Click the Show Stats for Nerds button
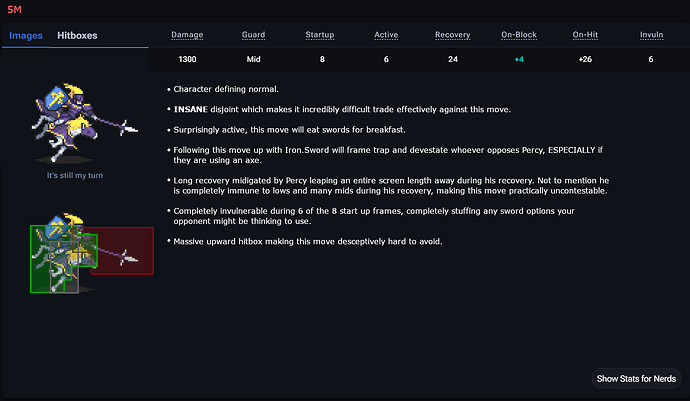The image size is (690, 401). (x=637, y=379)
